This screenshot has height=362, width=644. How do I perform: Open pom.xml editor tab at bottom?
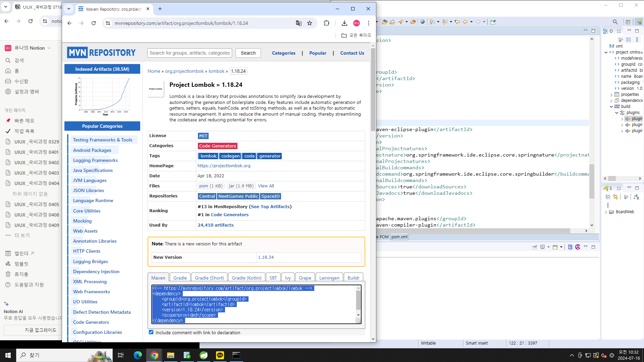pyautogui.click(x=399, y=237)
